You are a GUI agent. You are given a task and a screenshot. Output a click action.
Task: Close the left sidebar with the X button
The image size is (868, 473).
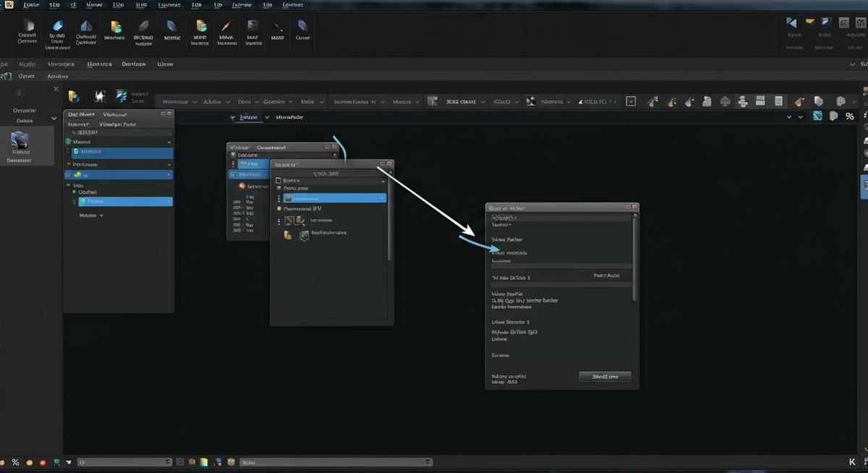(56, 89)
